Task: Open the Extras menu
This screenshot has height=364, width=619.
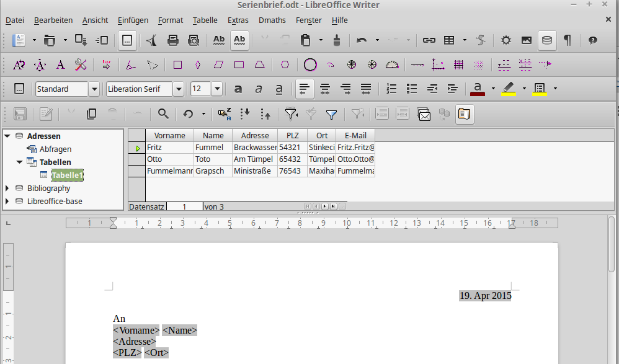Action: click(238, 20)
